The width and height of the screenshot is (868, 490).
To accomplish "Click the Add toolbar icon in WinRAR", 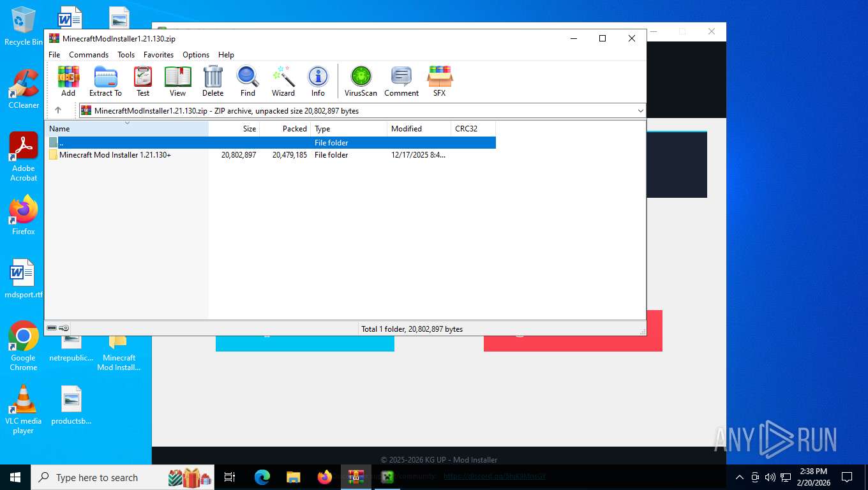I will point(68,81).
